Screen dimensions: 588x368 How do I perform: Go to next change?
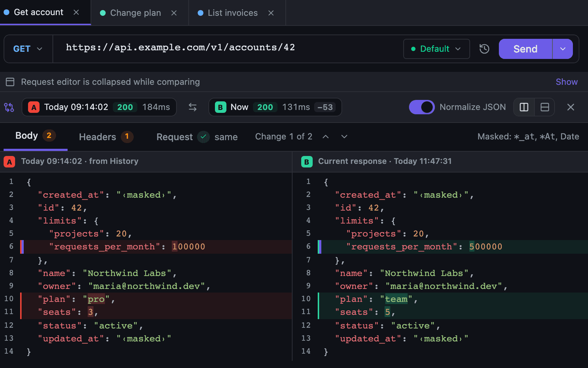click(x=344, y=137)
